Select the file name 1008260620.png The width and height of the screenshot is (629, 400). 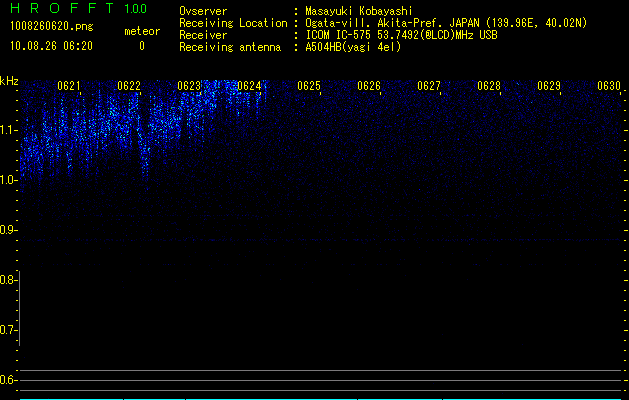pyautogui.click(x=52, y=26)
